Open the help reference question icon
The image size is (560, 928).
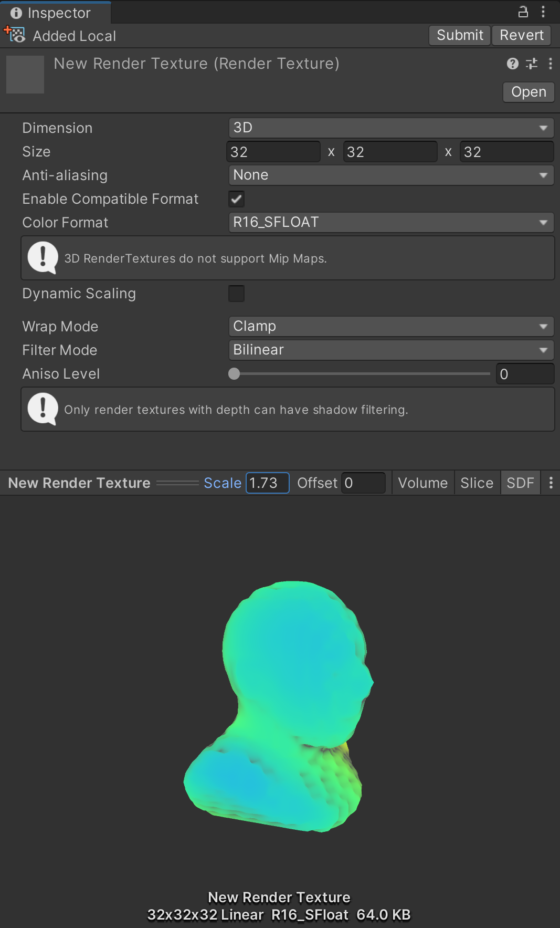pyautogui.click(x=512, y=64)
